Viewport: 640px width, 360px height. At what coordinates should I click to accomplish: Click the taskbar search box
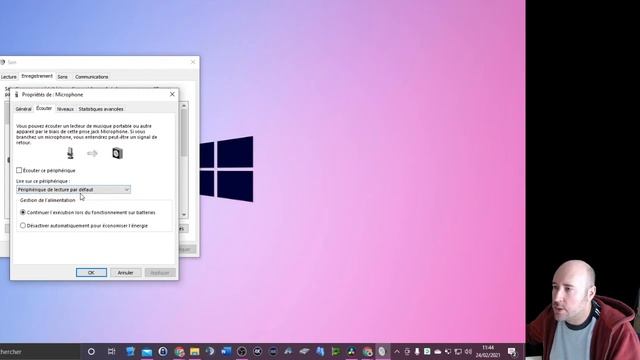tap(40, 351)
